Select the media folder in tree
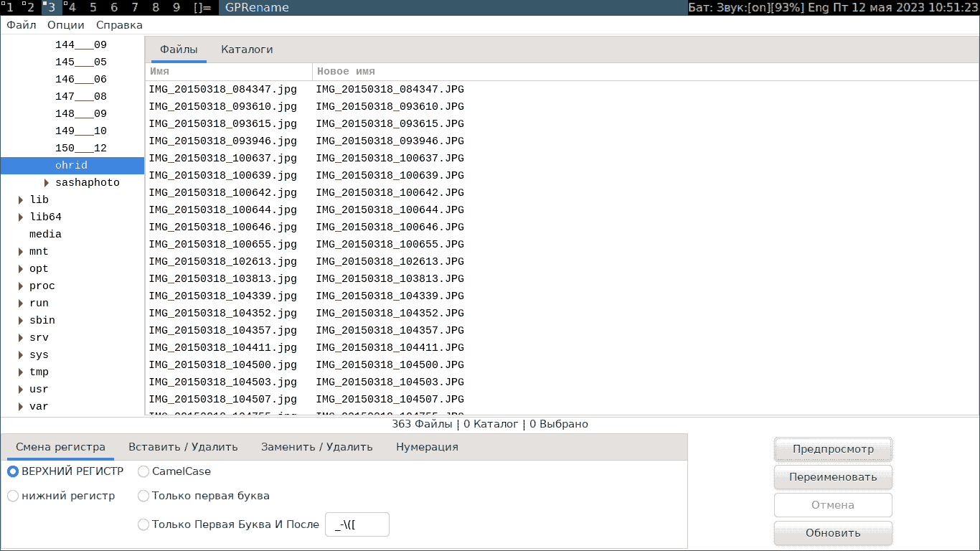This screenshot has height=551, width=980. [45, 235]
